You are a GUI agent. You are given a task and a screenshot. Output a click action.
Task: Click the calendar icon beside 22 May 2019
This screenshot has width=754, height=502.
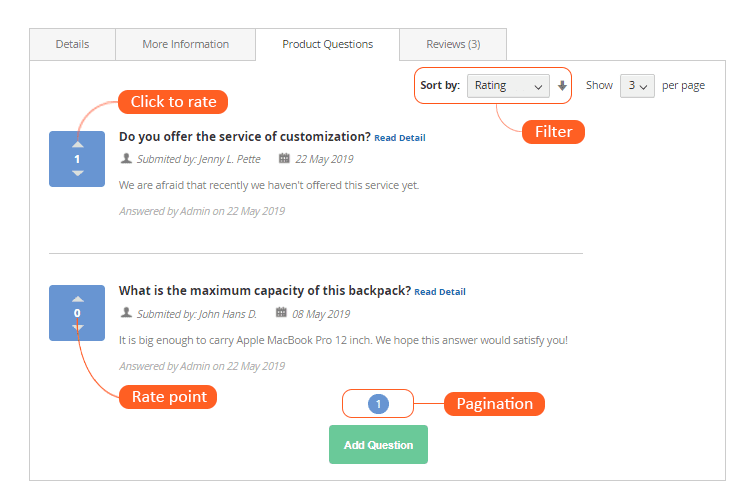(284, 158)
